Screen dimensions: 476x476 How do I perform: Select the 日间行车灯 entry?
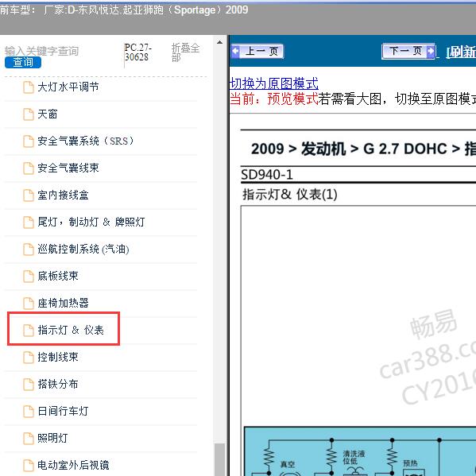point(63,411)
